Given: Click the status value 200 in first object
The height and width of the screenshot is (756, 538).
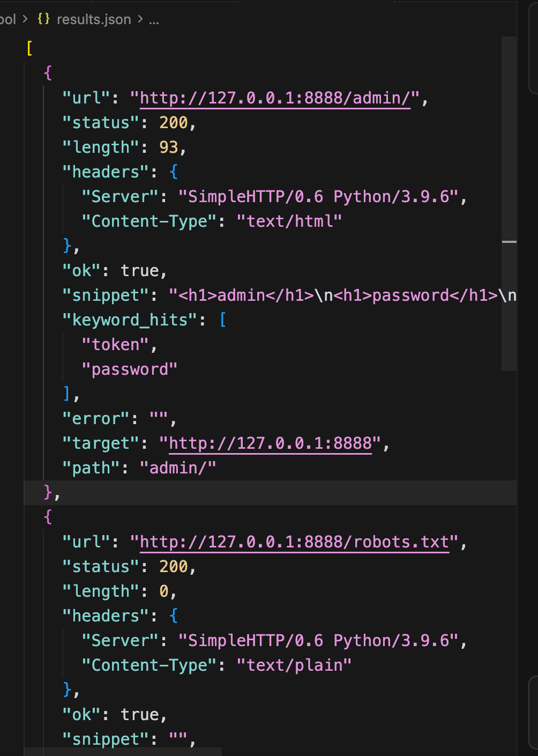Looking at the screenshot, I should (174, 123).
